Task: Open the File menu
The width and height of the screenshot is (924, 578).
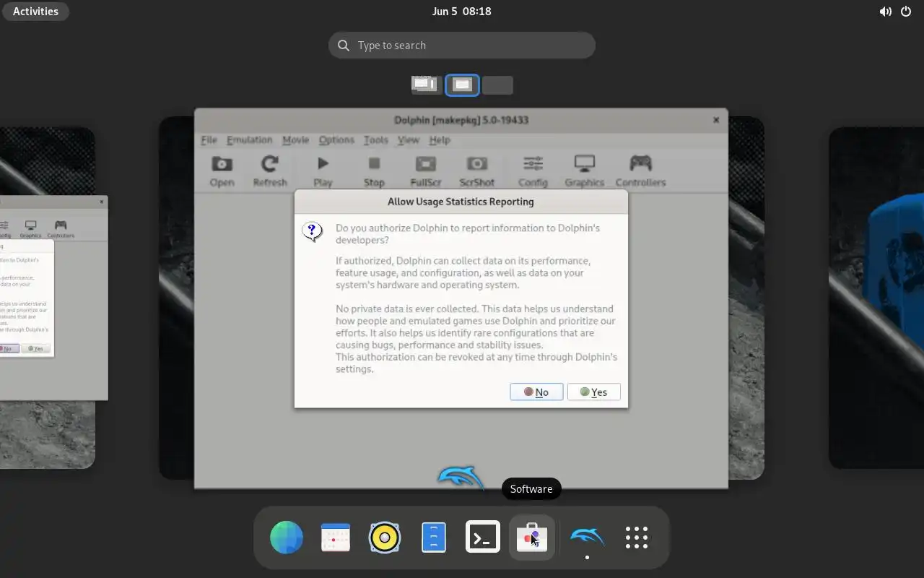Action: coord(209,139)
